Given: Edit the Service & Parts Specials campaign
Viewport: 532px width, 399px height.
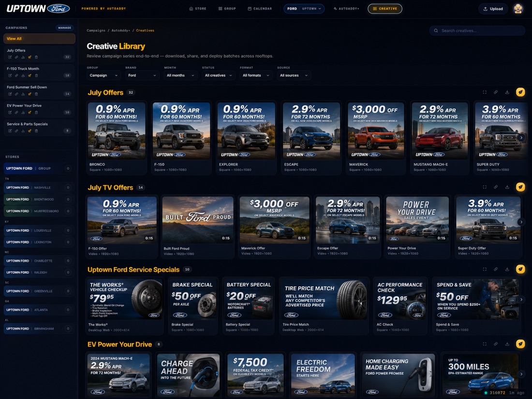Looking at the screenshot, I should tap(10, 131).
